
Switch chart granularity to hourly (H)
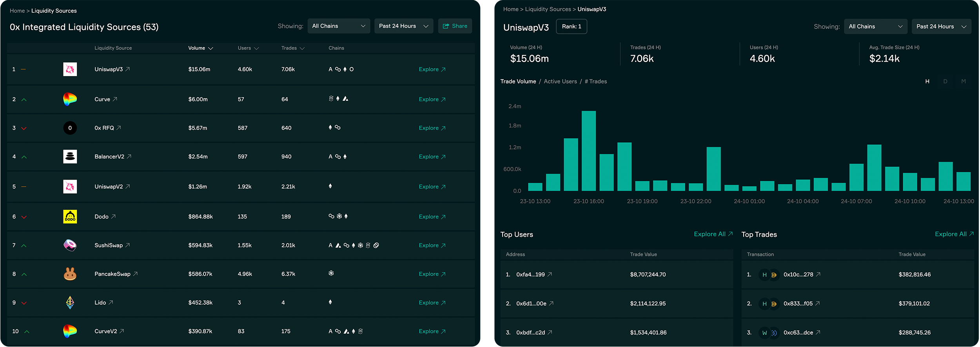pyautogui.click(x=927, y=82)
